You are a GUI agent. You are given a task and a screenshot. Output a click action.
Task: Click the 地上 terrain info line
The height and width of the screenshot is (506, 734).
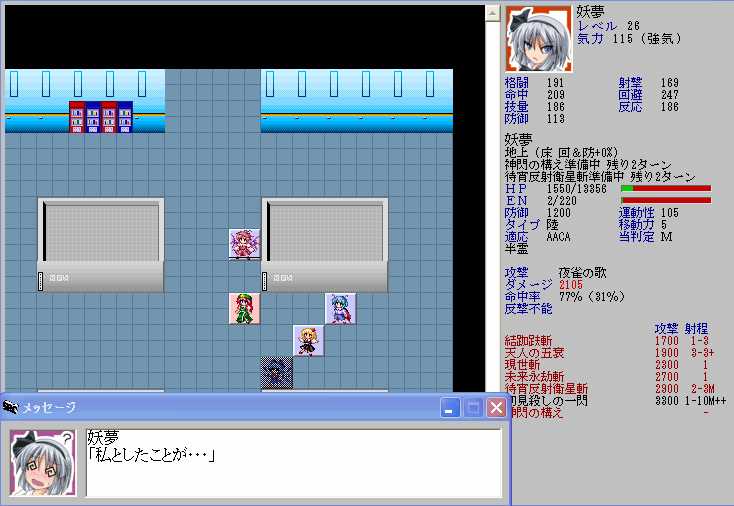[562, 153]
